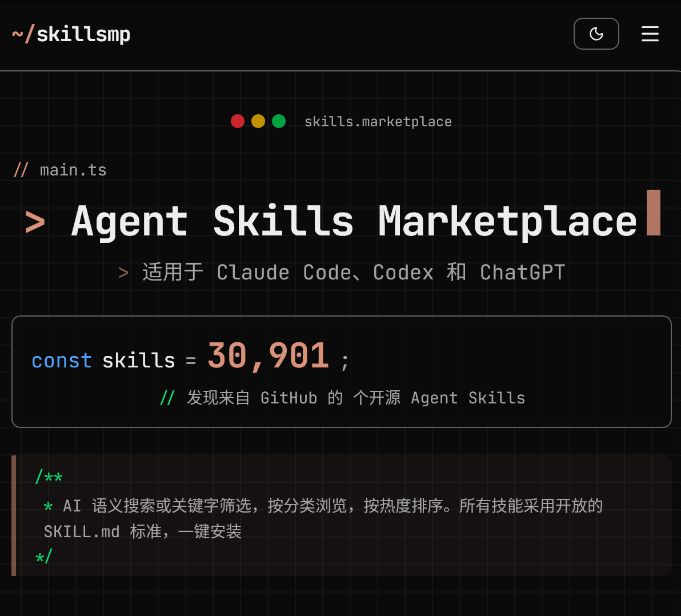Click the green */ docblock closer

[45, 555]
